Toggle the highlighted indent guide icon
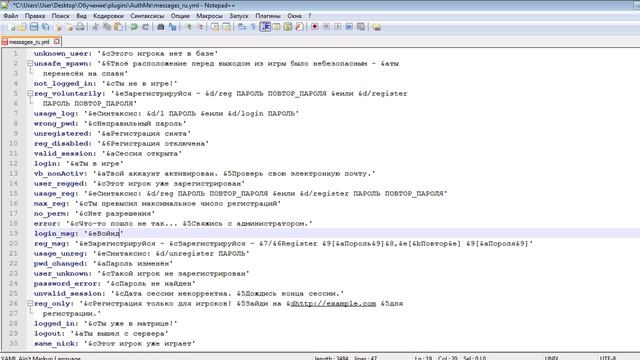Image resolution: width=640 pixels, height=360 pixels. pos(265,27)
